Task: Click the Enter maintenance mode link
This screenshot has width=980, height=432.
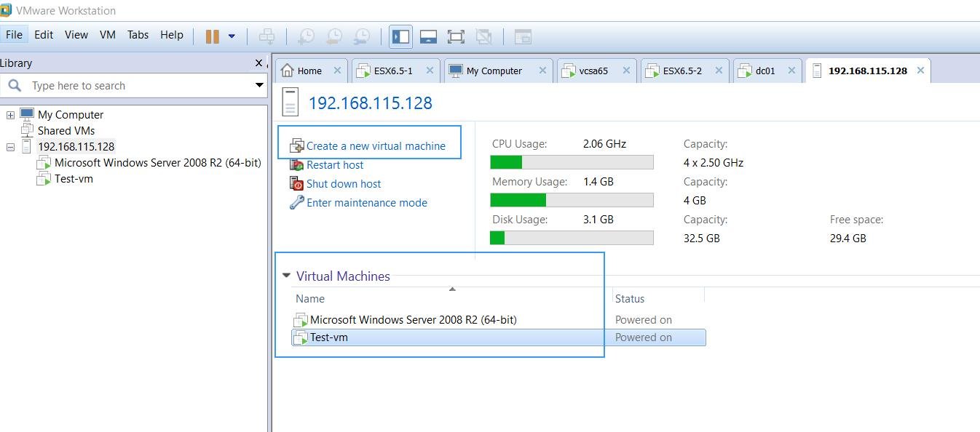Action: (x=367, y=202)
